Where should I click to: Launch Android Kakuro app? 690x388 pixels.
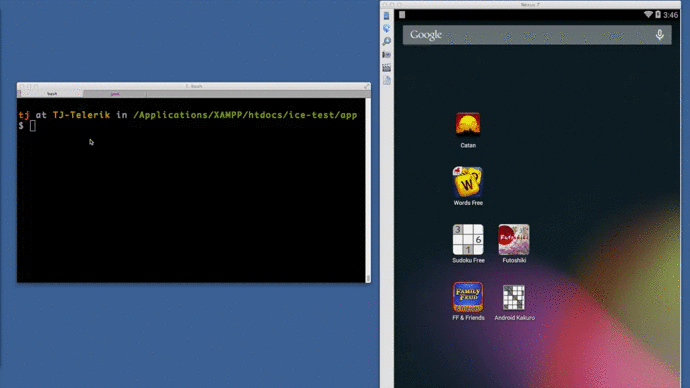pyautogui.click(x=514, y=297)
